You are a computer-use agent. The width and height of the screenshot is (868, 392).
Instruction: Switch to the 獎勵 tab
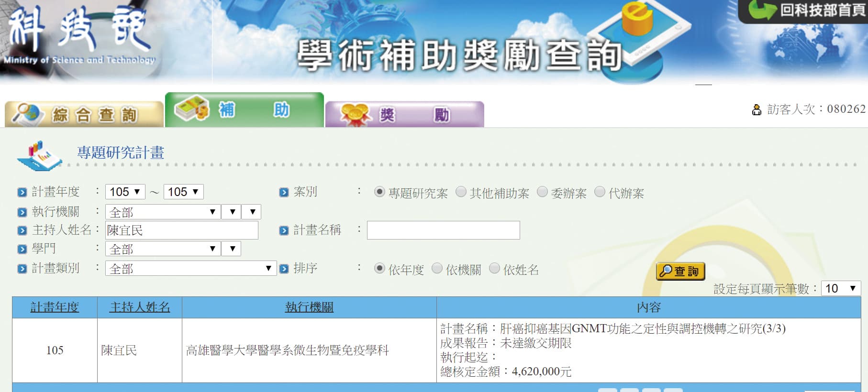pyautogui.click(x=405, y=114)
